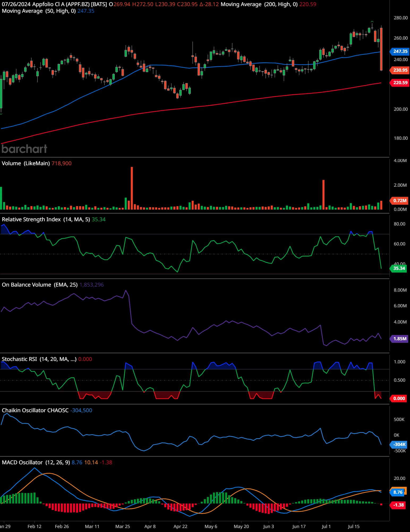Click the 1.85M On Balance Volume label

pos(399,339)
